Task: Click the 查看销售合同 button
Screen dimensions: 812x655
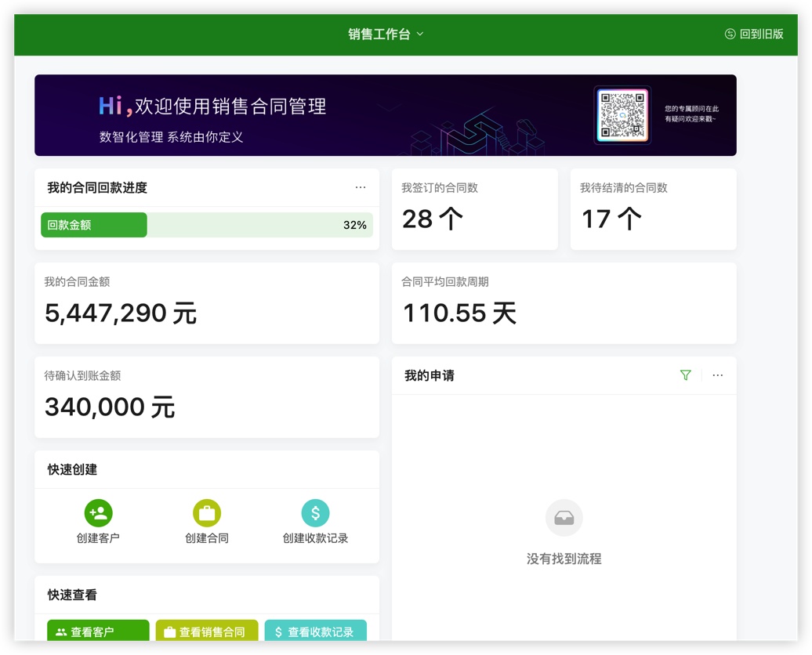Action: [206, 630]
